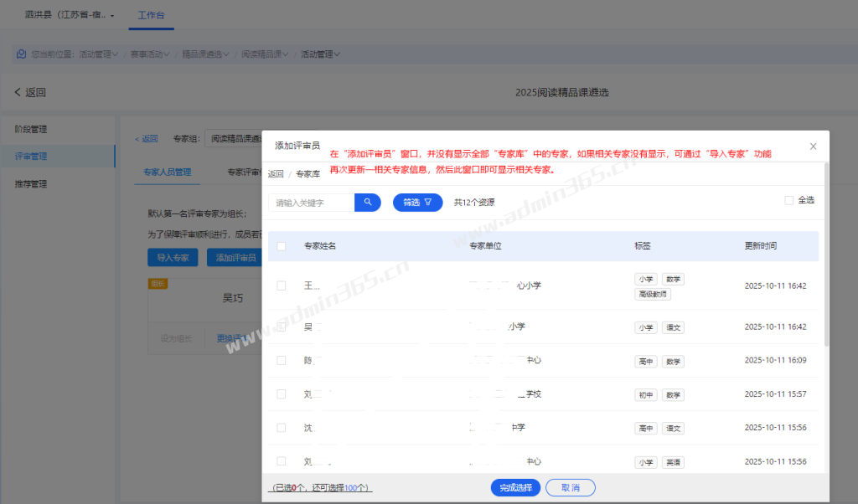Select the checkbox for expert 王 row
Viewport: 858px width, 504px height.
(282, 285)
